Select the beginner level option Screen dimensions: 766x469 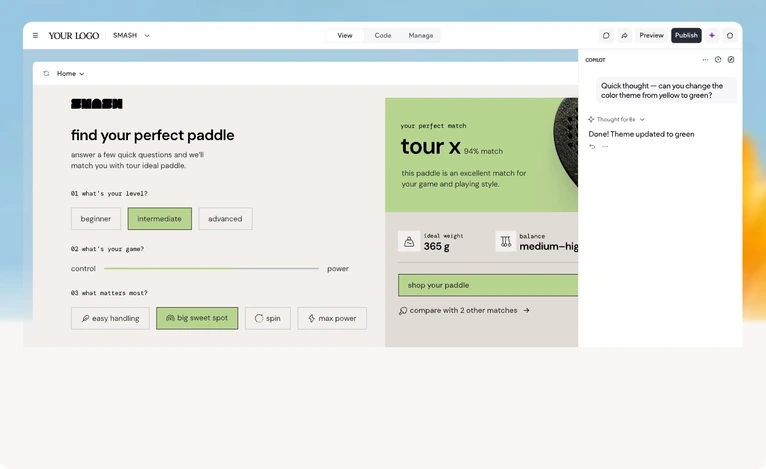96,219
